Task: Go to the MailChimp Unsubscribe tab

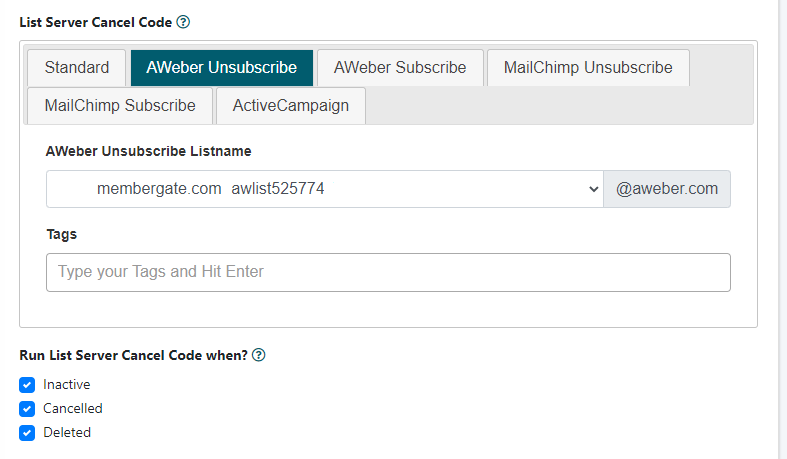Action: (588, 68)
